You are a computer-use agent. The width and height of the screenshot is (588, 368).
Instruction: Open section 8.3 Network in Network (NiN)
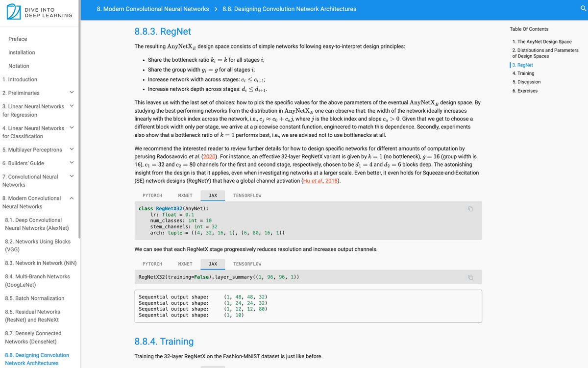41,263
